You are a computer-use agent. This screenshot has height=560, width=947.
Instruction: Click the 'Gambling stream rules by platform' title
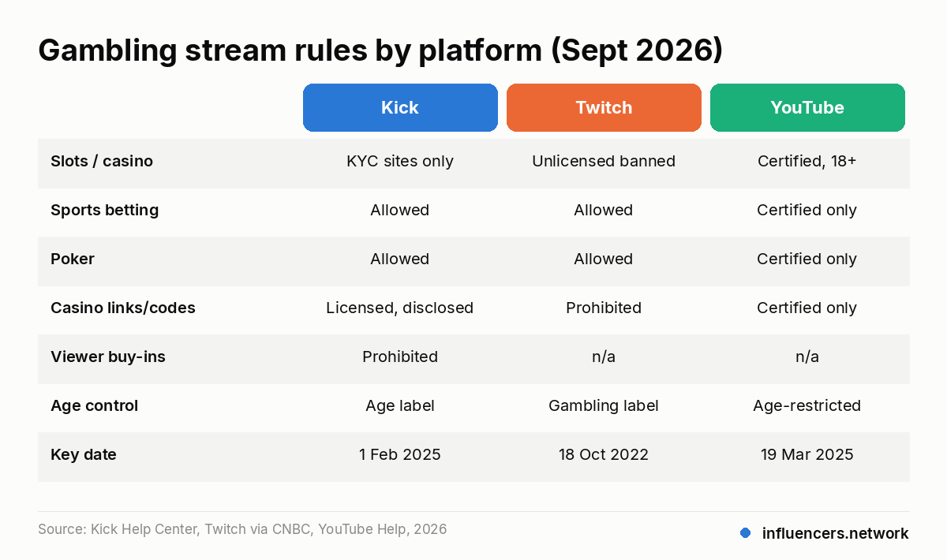tap(380, 50)
